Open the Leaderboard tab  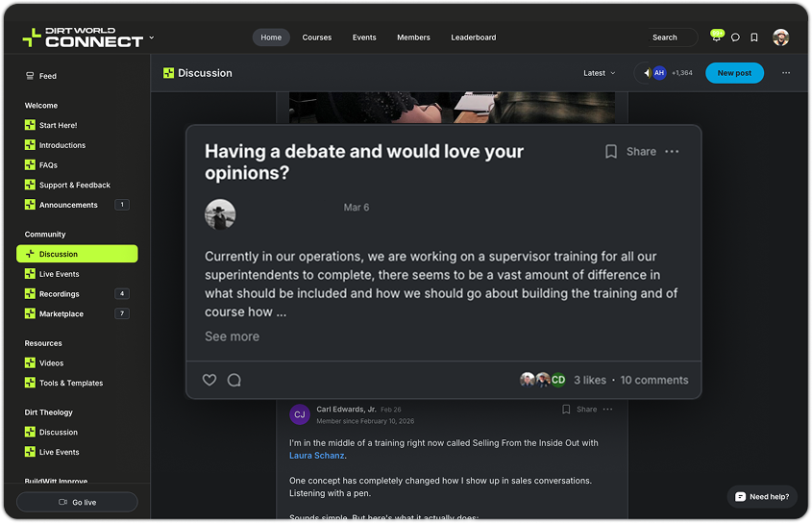pyautogui.click(x=474, y=37)
